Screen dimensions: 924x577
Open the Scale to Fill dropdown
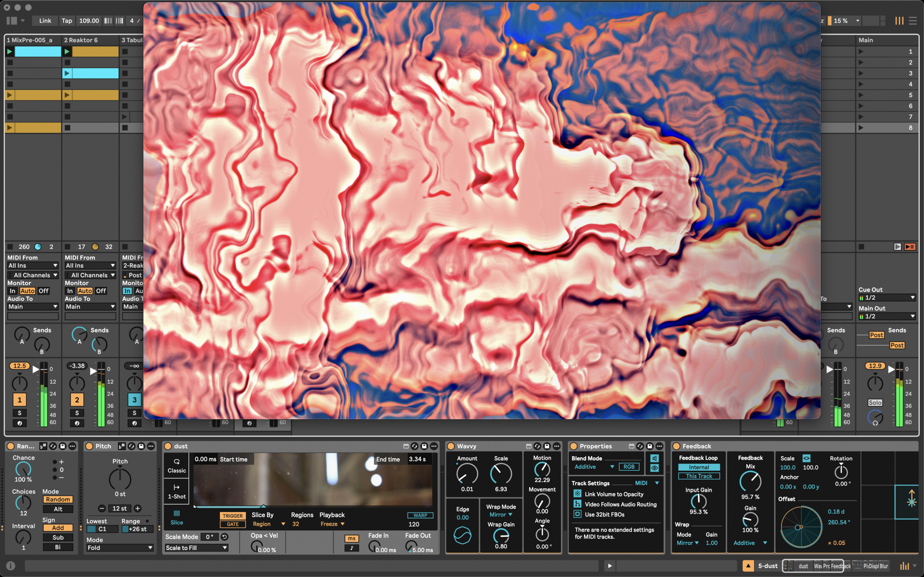point(196,548)
